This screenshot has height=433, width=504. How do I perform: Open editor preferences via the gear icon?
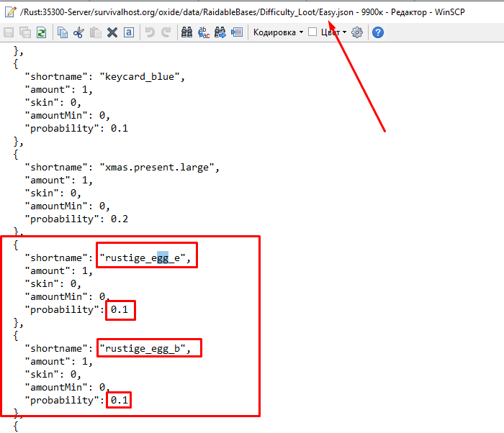357,32
